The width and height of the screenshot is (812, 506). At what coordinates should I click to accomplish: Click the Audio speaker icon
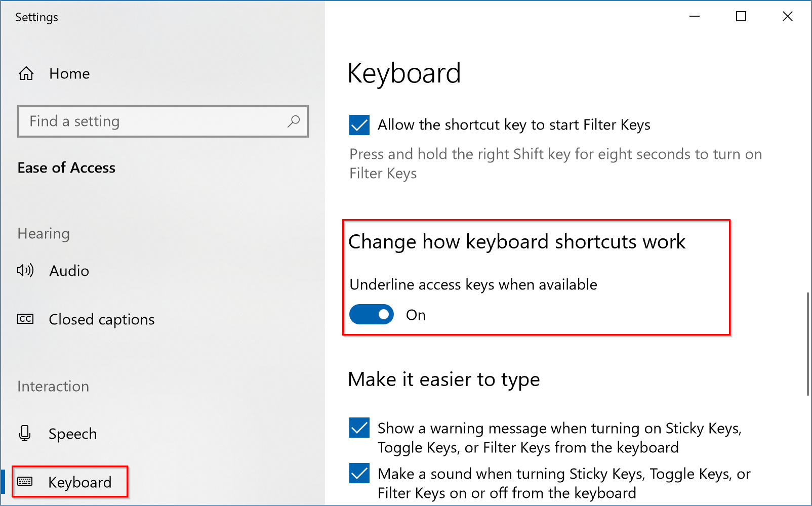point(25,271)
